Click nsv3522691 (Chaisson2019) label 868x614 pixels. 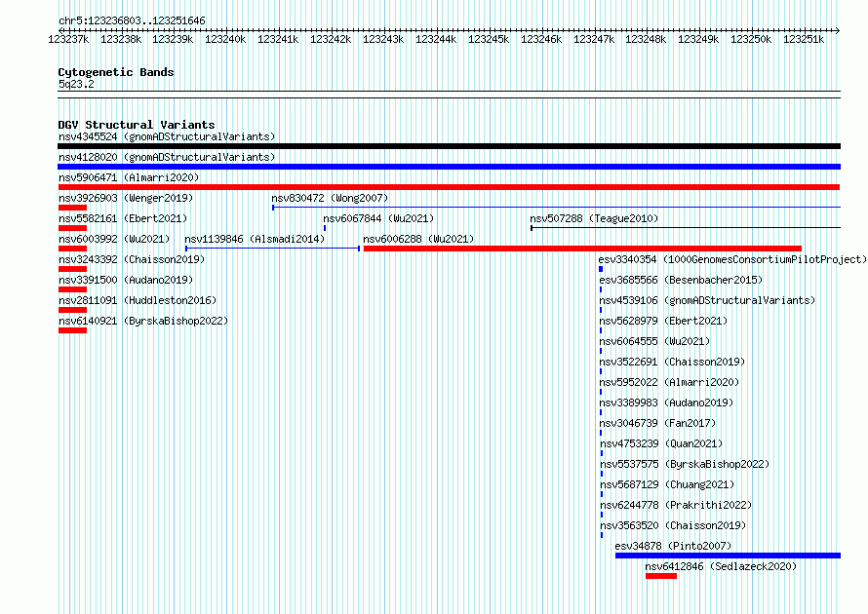tap(672, 362)
